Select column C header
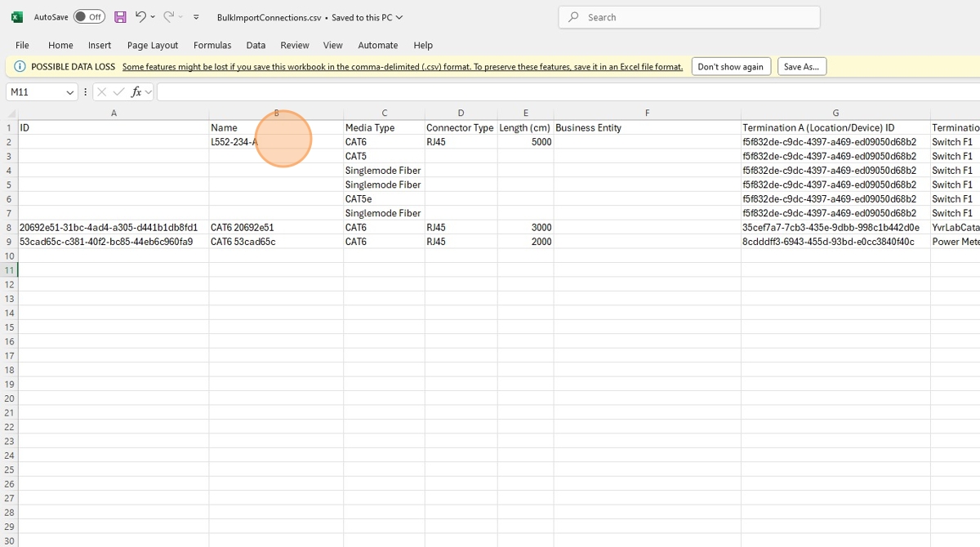 point(384,113)
